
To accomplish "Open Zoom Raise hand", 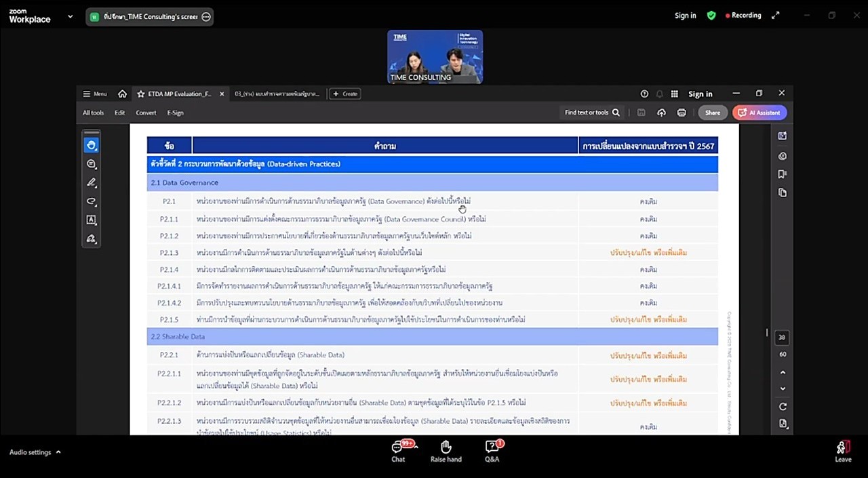I will [446, 451].
